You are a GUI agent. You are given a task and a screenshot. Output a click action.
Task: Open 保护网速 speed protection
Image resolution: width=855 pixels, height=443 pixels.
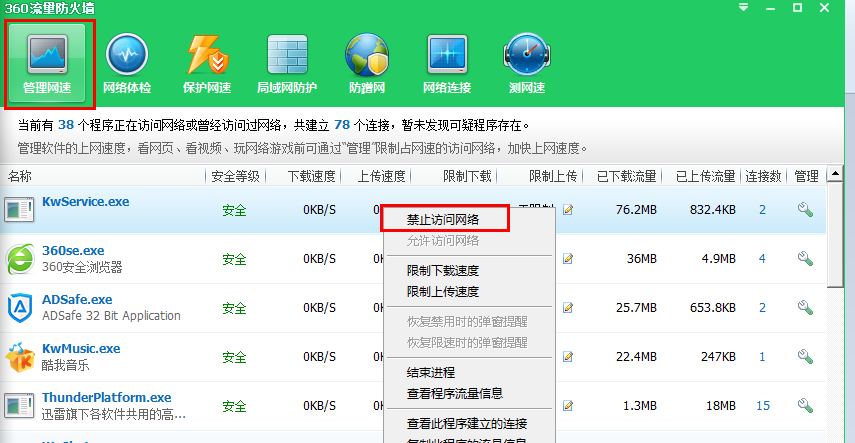click(207, 63)
